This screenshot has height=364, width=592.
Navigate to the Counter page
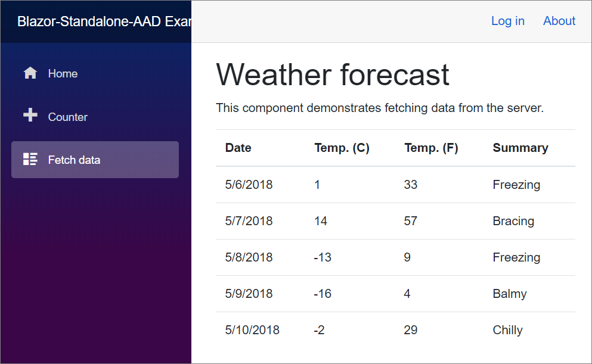pos(67,117)
